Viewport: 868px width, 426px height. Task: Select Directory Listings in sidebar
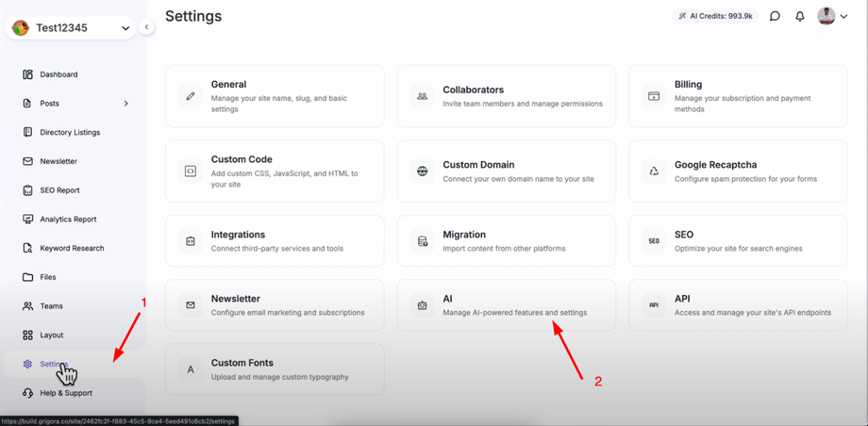(70, 133)
